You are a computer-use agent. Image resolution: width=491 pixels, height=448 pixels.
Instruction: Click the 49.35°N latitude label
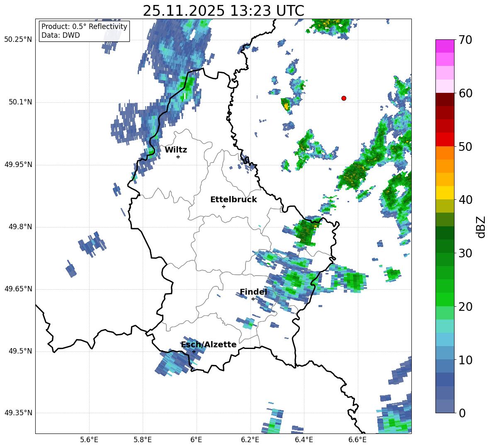pyautogui.click(x=18, y=413)
